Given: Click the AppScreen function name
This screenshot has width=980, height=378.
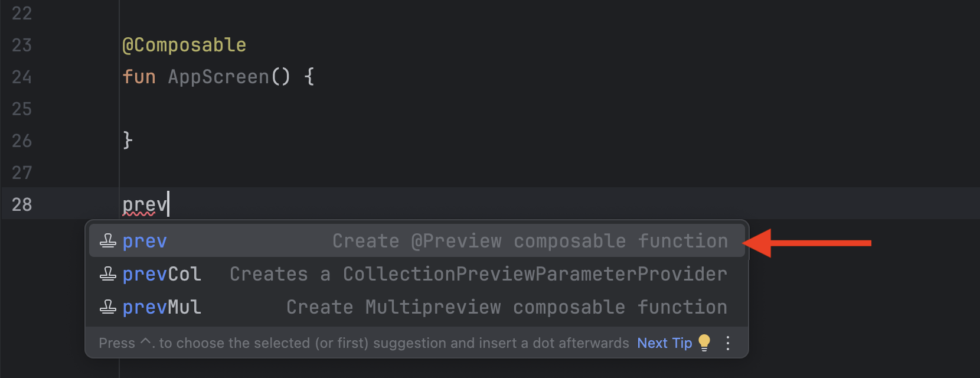Looking at the screenshot, I should point(218,77).
